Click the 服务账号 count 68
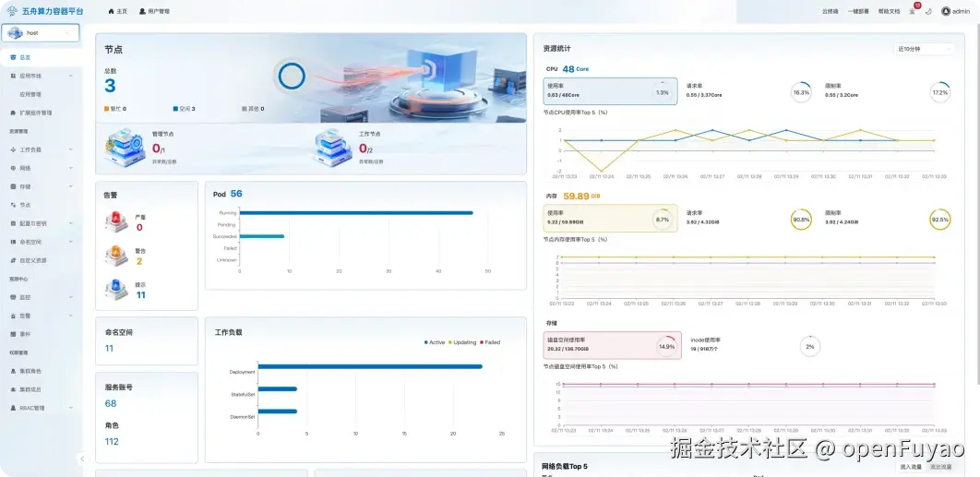This screenshot has width=980, height=477. pyautogui.click(x=111, y=403)
